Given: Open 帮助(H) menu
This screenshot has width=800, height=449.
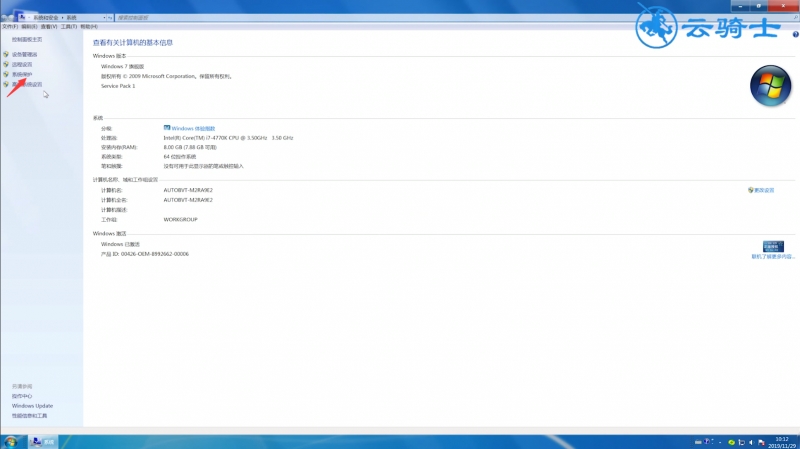Looking at the screenshot, I should tap(89, 27).
